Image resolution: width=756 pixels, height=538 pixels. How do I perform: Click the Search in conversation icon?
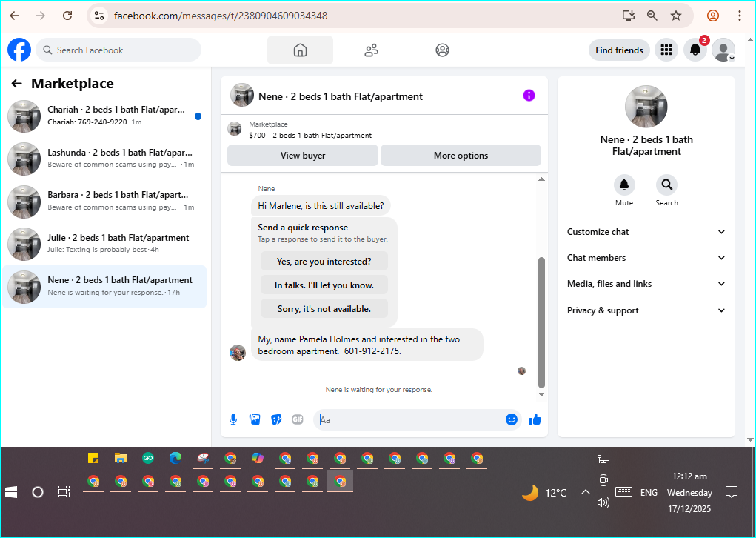point(667,185)
